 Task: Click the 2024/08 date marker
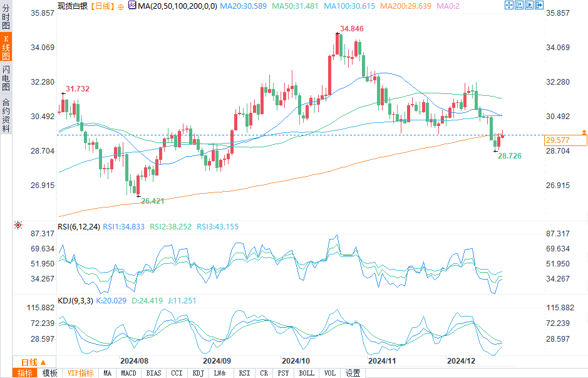point(134,360)
